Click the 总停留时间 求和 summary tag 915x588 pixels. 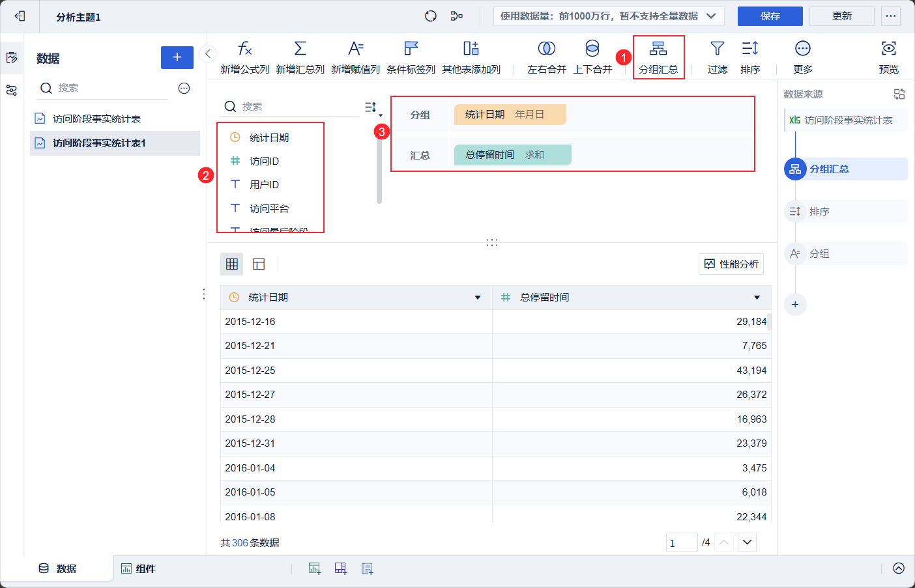click(x=513, y=155)
